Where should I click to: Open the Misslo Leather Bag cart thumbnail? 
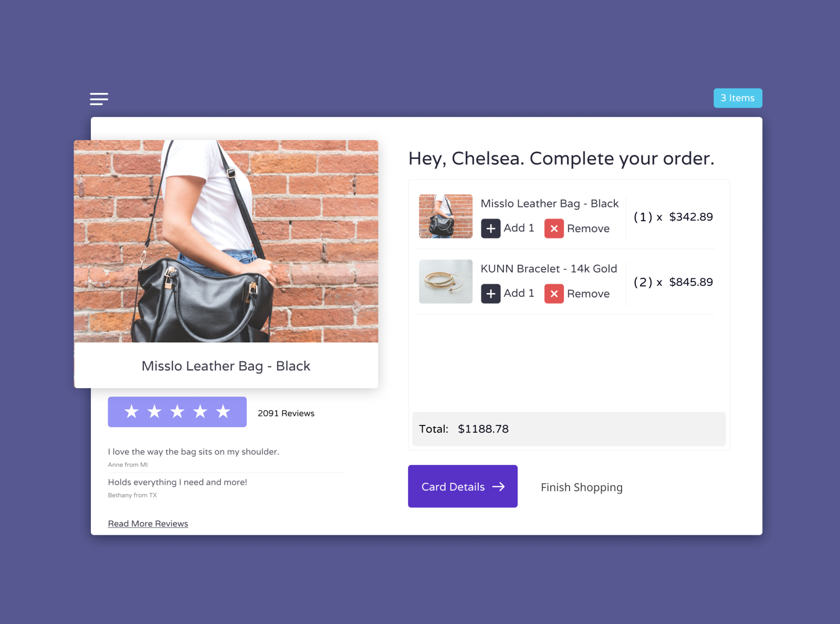pyautogui.click(x=446, y=216)
